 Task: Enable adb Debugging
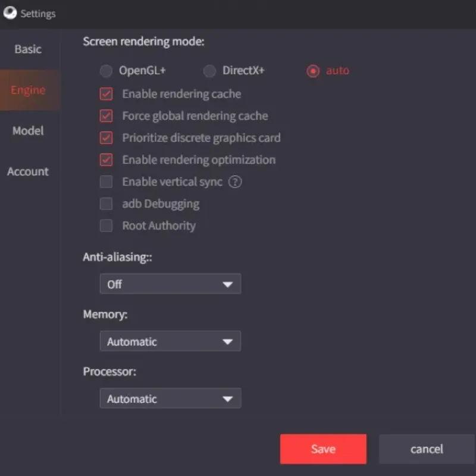106,203
